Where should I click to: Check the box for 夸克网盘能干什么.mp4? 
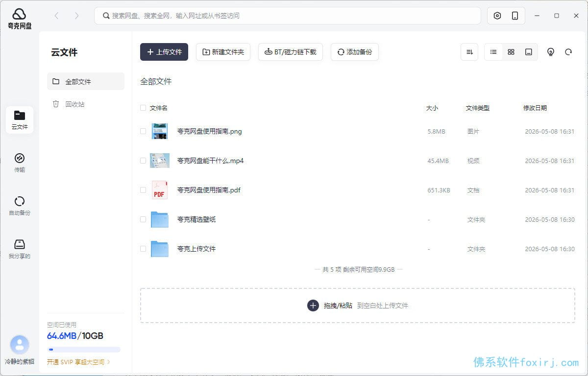point(143,161)
